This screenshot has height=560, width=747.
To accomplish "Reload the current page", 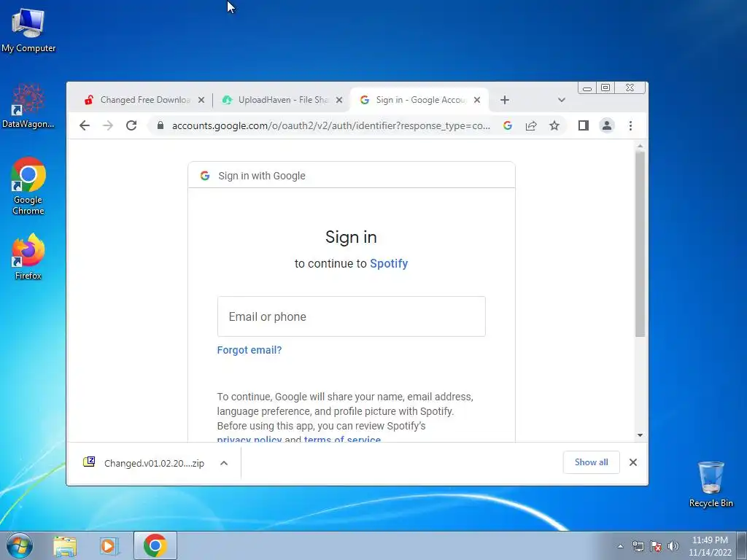I will 131,125.
